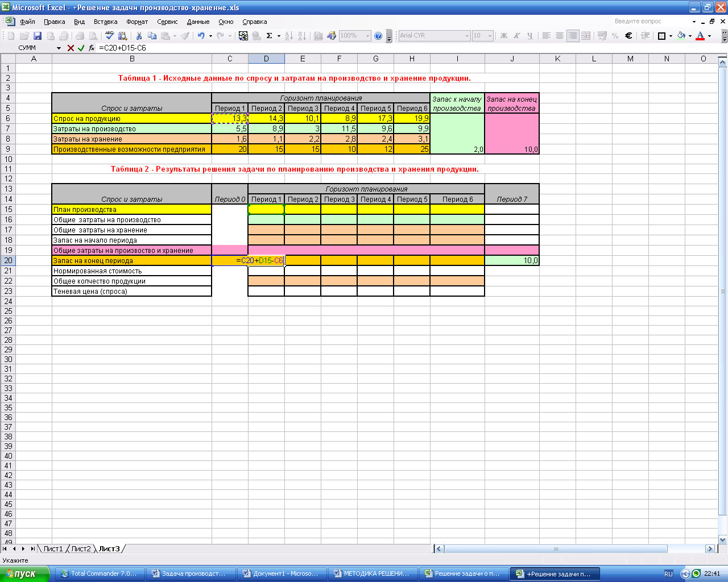728x582 pixels.
Task: Open the Файл menu
Action: tap(27, 22)
